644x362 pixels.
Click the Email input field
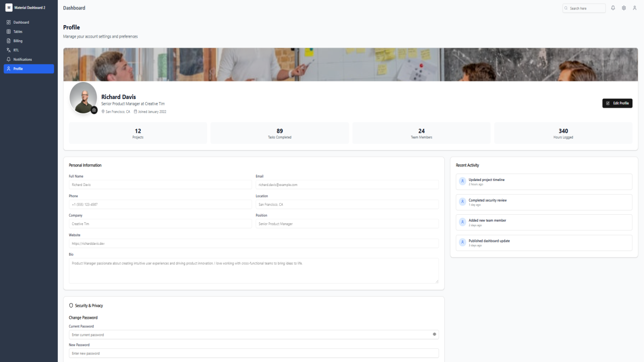(x=347, y=185)
